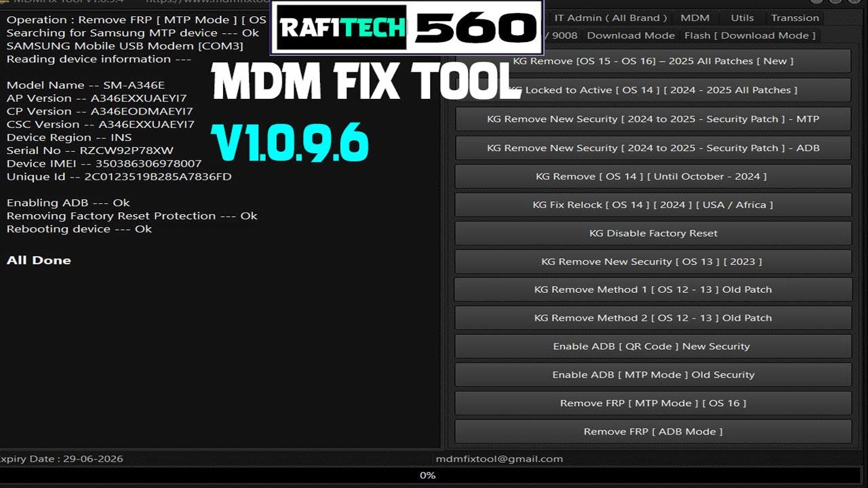Click the Device Region INS line
This screenshot has height=488, width=868.
point(68,138)
